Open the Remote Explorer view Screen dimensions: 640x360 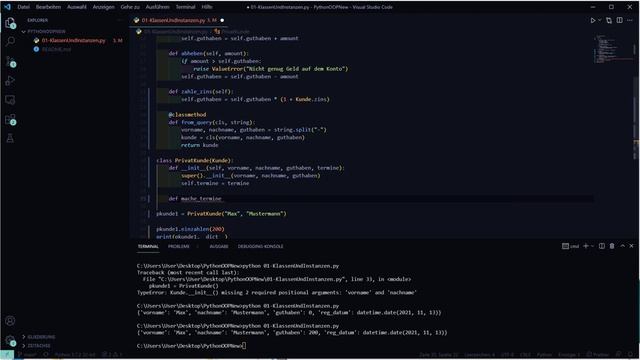(10, 100)
